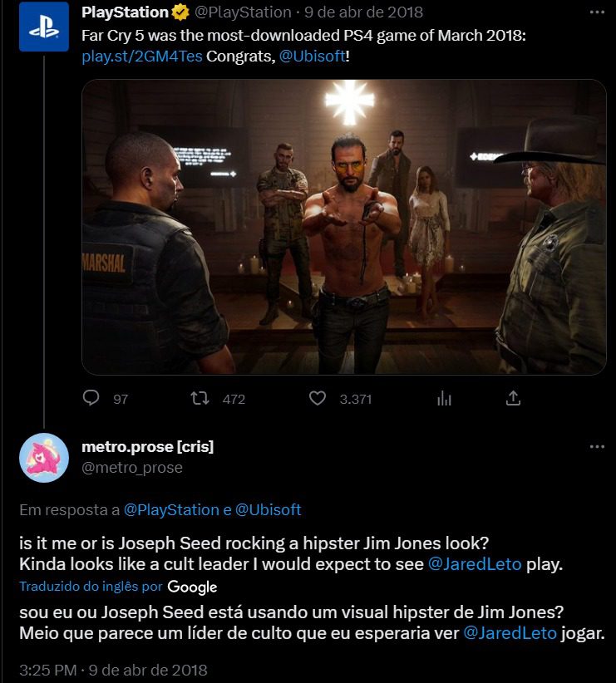The image size is (616, 683).
Task: Open tweet analytics bar chart icon
Action: click(444, 398)
